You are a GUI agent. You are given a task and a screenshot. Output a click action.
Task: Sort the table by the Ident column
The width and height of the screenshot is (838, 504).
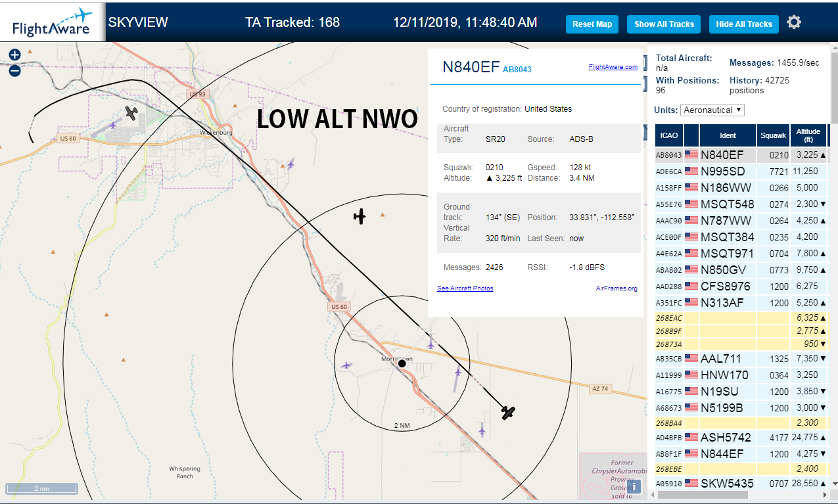point(728,135)
